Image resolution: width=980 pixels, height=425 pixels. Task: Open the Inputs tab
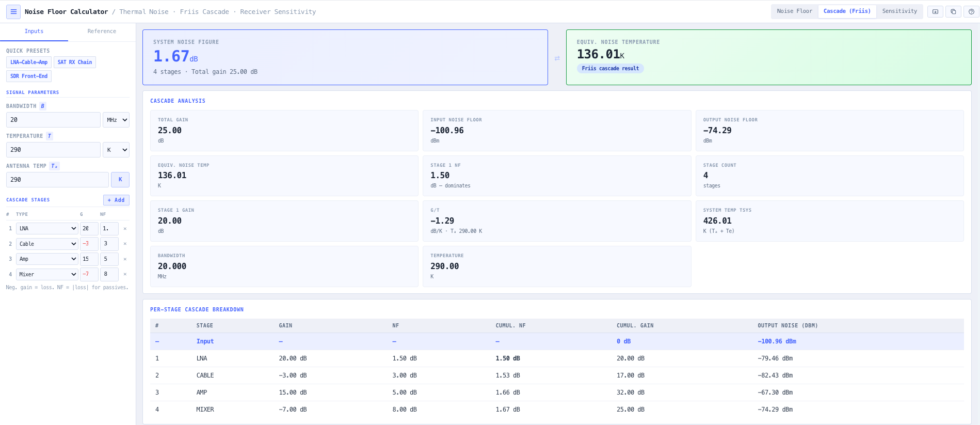click(x=34, y=32)
